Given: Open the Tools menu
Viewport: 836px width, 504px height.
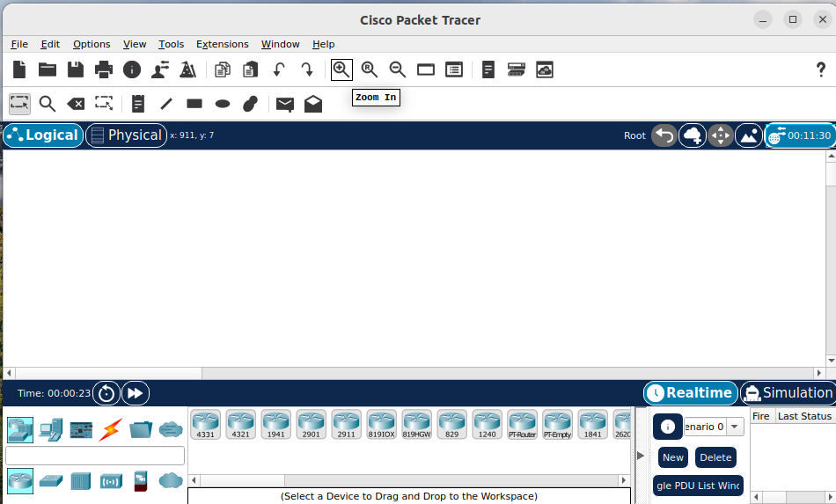Looking at the screenshot, I should coord(171,44).
